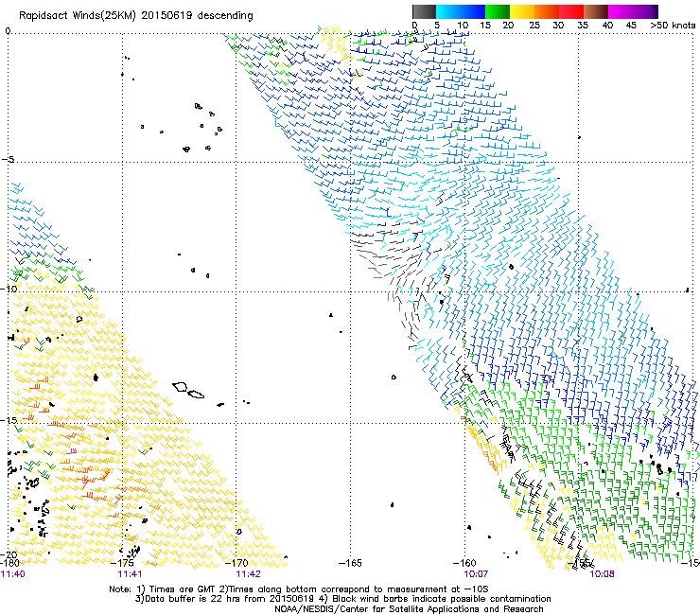Click the yellow 20-25 knots legend swatch
Screen dimensions: 700x615
tap(522, 11)
